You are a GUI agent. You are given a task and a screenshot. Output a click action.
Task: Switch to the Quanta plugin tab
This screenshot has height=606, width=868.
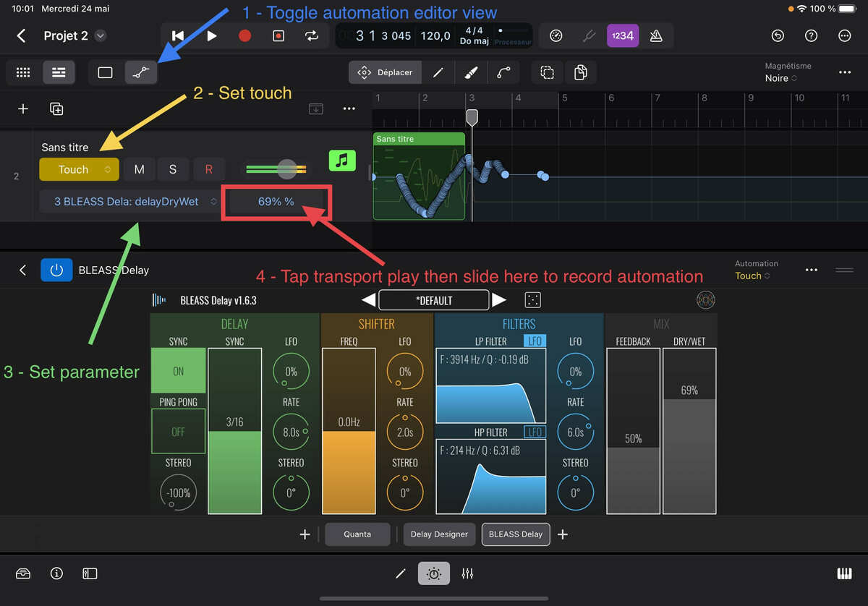click(357, 534)
